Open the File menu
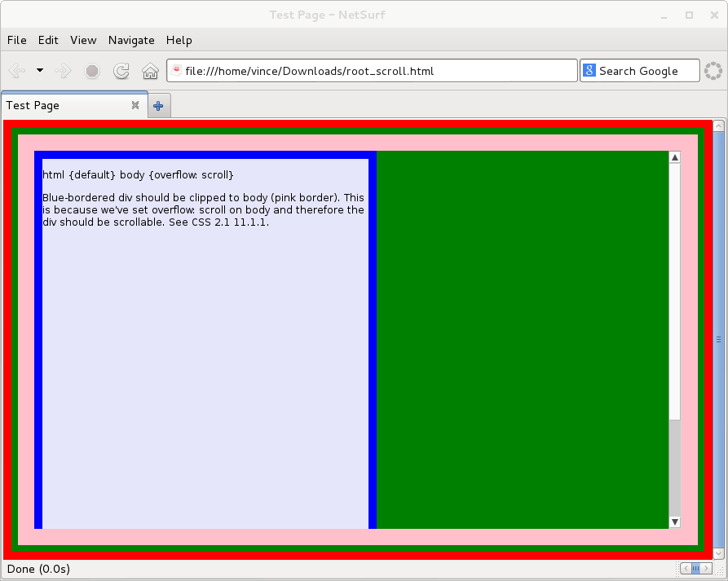The width and height of the screenshot is (728, 581). tap(16, 40)
